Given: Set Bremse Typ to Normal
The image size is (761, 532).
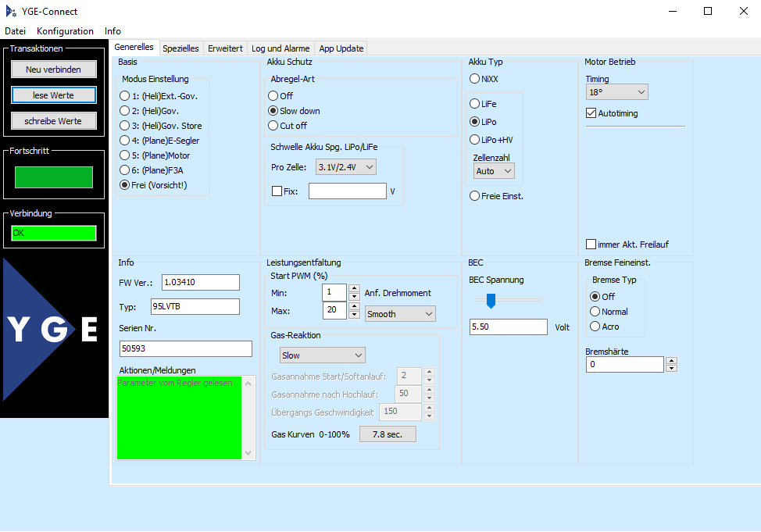Looking at the screenshot, I should click(x=609, y=312).
